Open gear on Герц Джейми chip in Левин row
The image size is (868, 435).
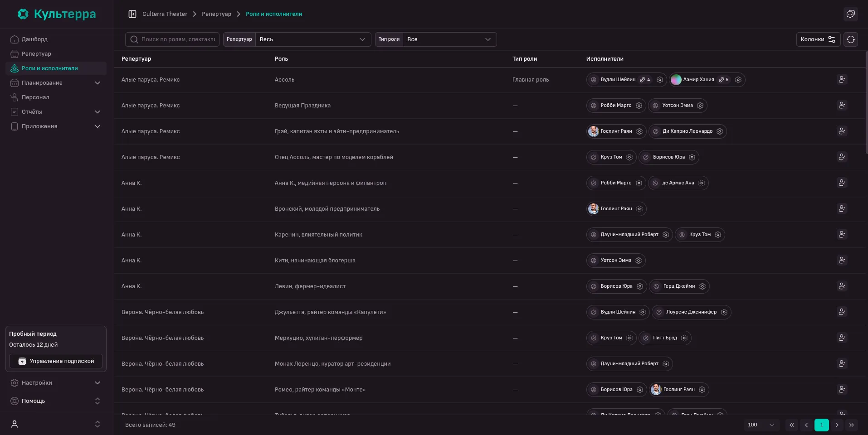click(x=702, y=286)
